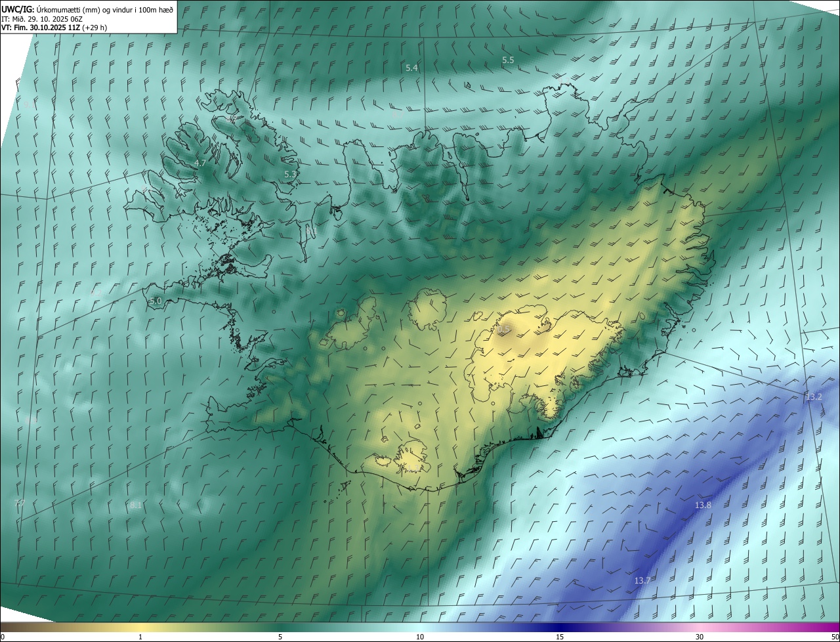Click the 13.8 value label on the map
This screenshot has width=840, height=642.
(703, 505)
